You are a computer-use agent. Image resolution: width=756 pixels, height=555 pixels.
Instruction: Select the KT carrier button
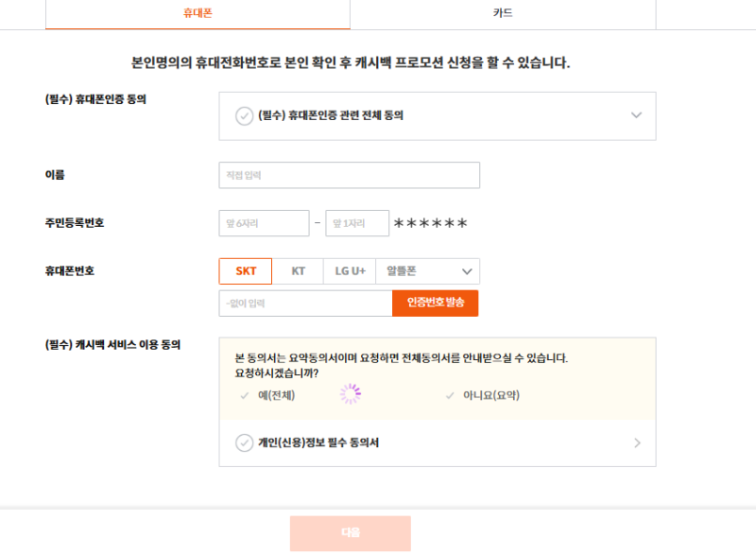[x=298, y=271]
